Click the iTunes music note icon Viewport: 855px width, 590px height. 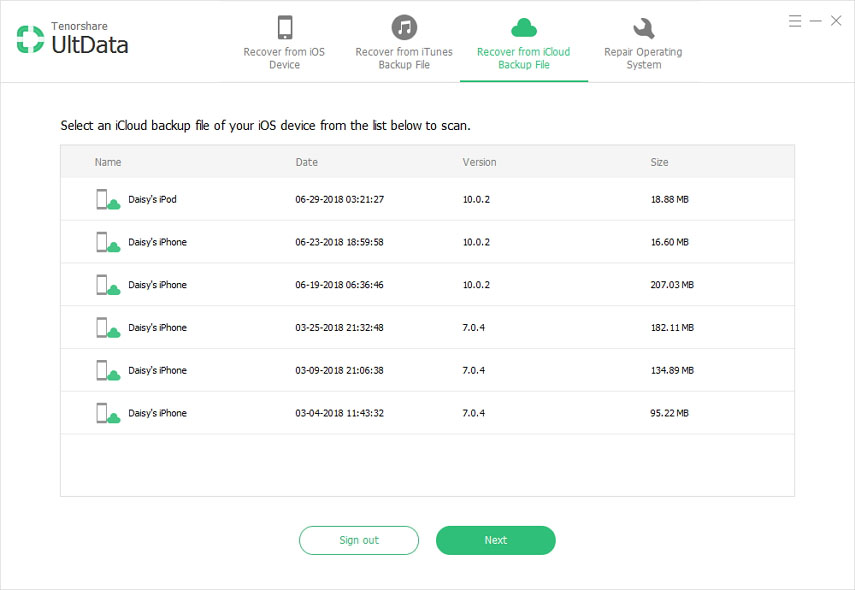404,27
